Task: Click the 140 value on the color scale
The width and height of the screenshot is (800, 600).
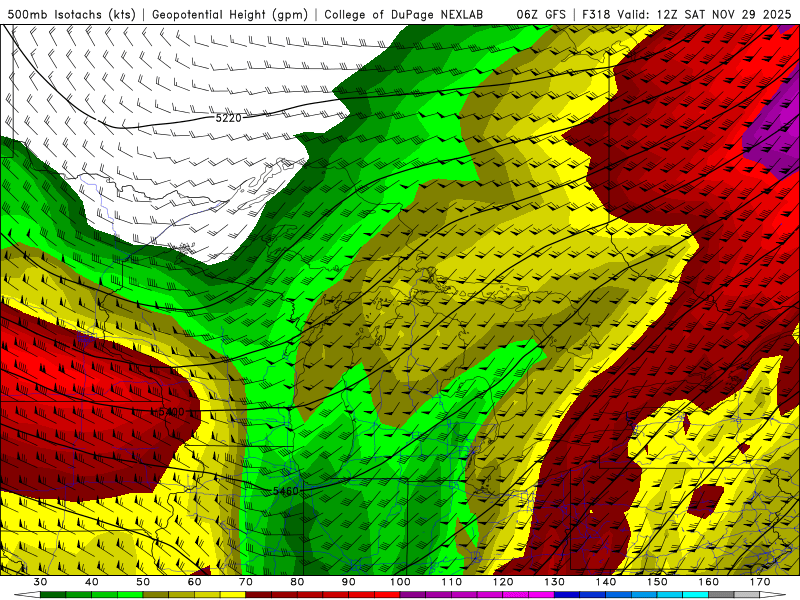Action: pos(606,582)
